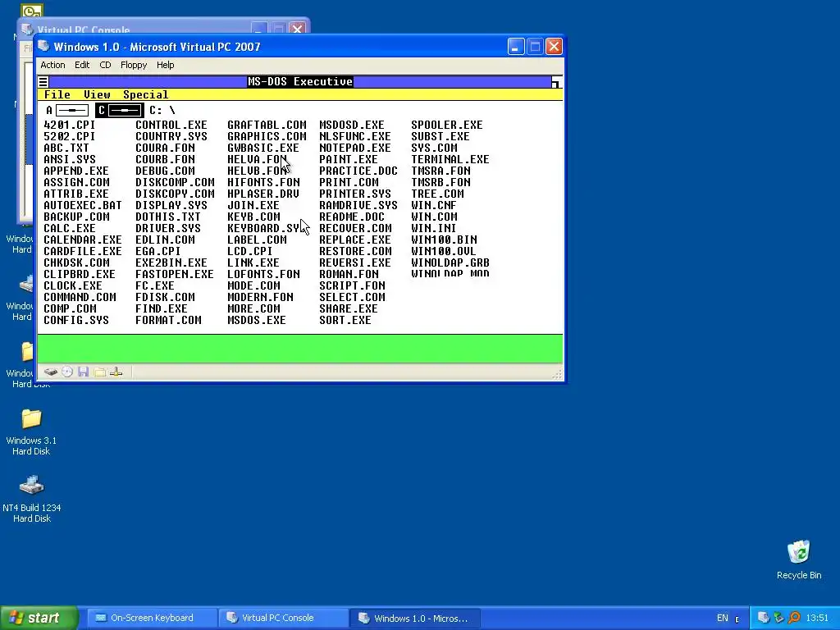Select file CLIPBRD.EXE
This screenshot has width=840, height=630.
[x=80, y=274]
